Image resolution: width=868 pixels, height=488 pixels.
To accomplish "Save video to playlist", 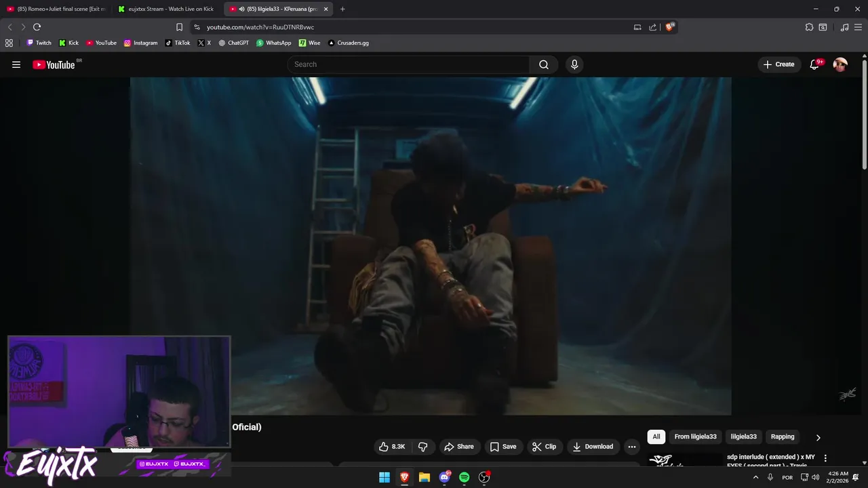I will [503, 447].
